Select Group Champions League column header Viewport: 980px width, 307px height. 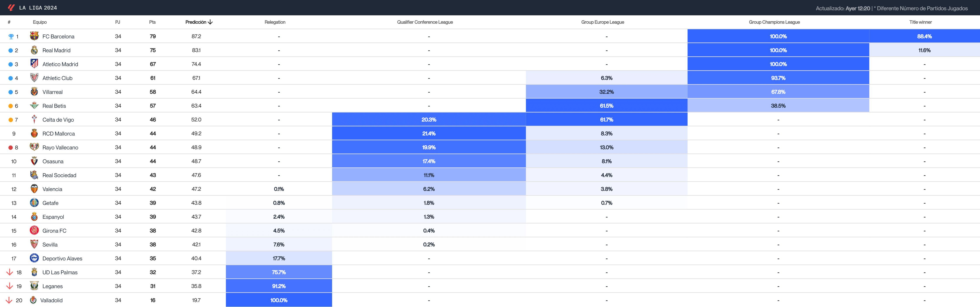774,22
